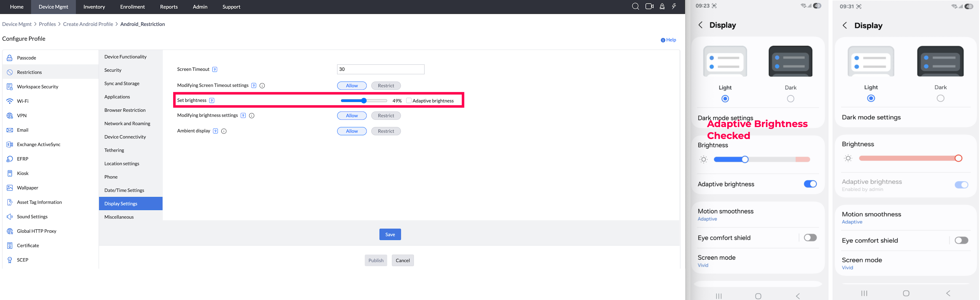Select Dark radio button on 09:23 phone
The width and height of the screenshot is (980, 300).
click(791, 99)
